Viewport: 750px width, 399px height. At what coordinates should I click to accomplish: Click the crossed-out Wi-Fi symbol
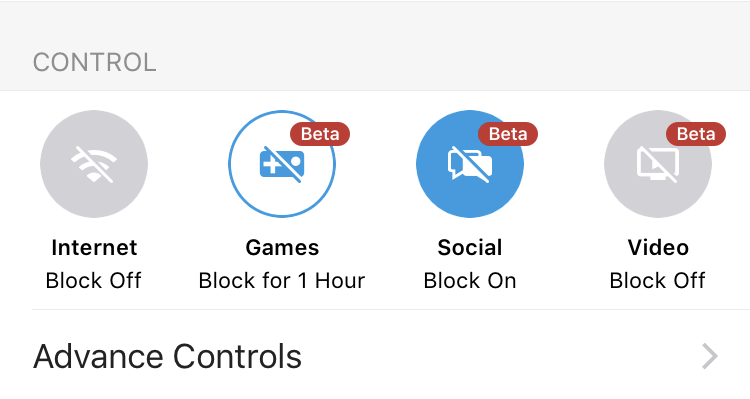point(94,164)
